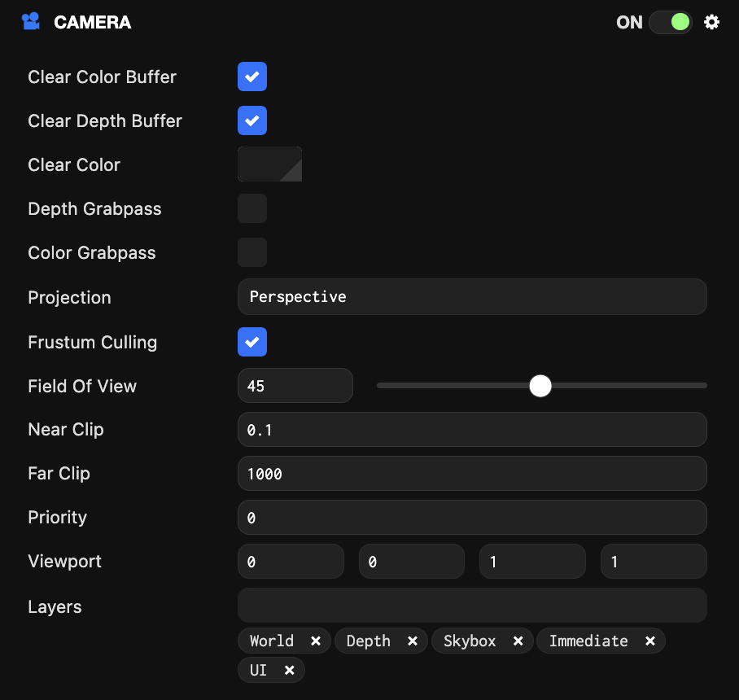The width and height of the screenshot is (739, 700).
Task: Open the Projection dropdown
Action: click(x=472, y=296)
